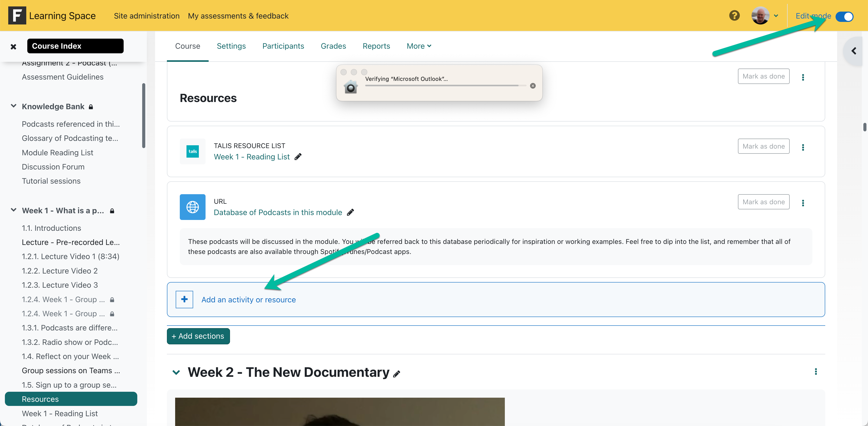Click the URL globe icon

[192, 207]
